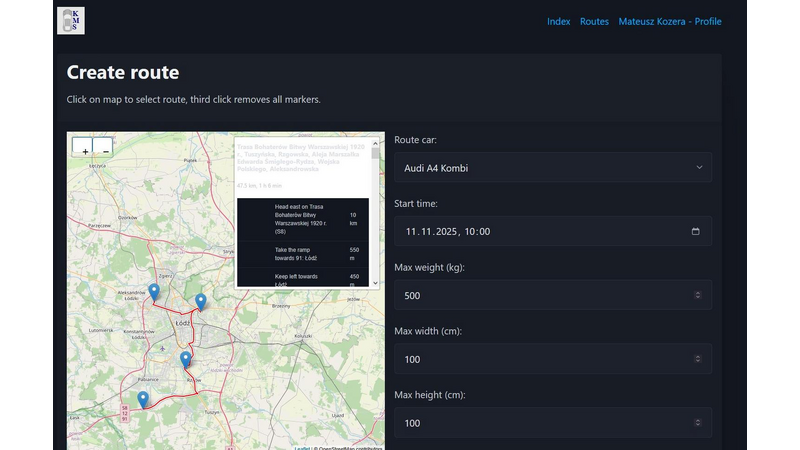Click the Max weight input field
Viewport: 800px width, 450px height.
tap(540, 295)
